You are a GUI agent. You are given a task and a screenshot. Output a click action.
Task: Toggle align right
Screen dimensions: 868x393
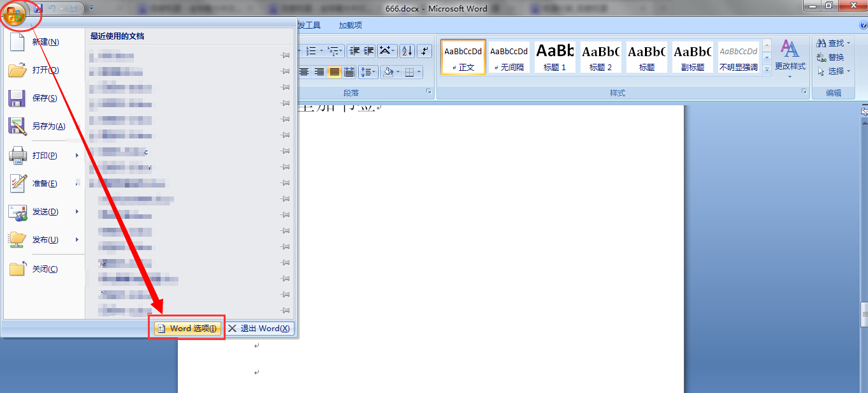pos(319,72)
